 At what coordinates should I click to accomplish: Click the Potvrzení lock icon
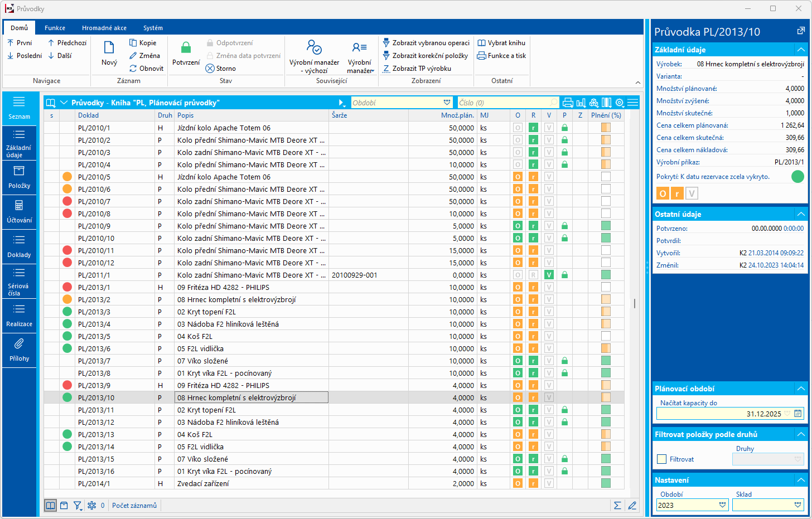[x=186, y=48]
